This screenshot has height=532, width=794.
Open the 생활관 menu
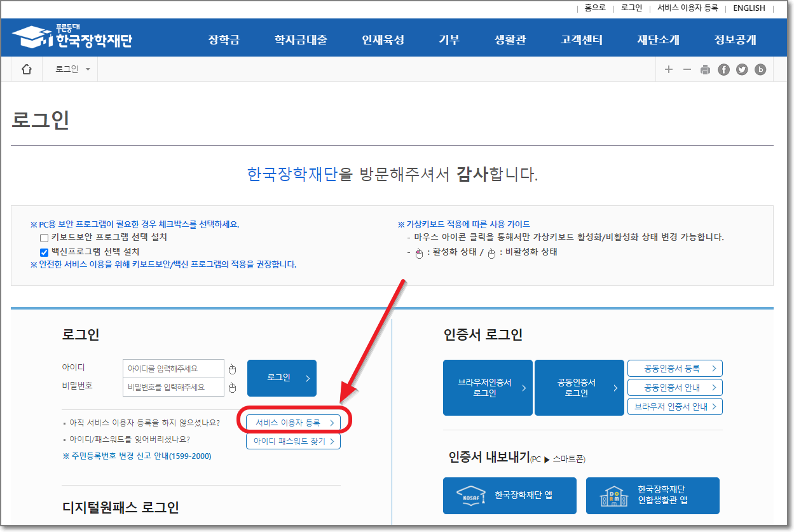pyautogui.click(x=510, y=39)
